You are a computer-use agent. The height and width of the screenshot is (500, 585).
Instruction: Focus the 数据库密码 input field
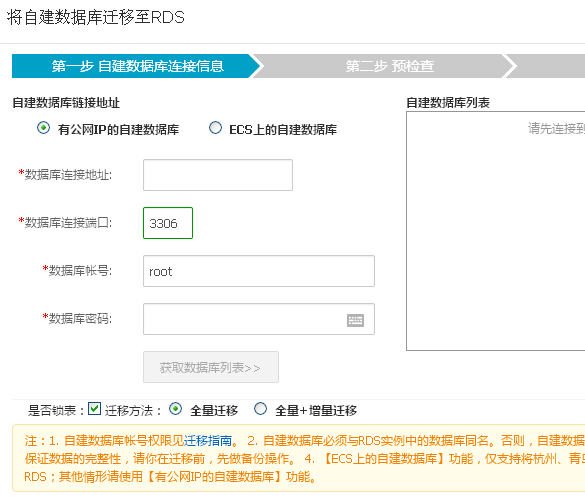tap(259, 319)
